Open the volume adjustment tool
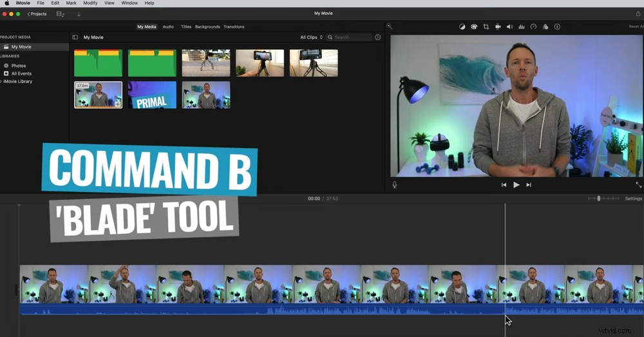Viewport: 644px width, 337px height. pos(509,26)
